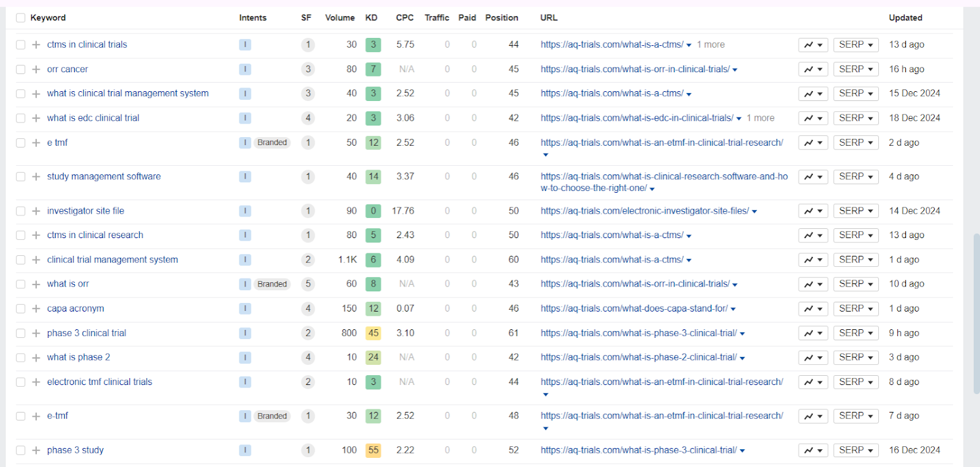Click KD badge 55 for 'phase 3 study'
This screenshot has width=980, height=467.
[373, 450]
